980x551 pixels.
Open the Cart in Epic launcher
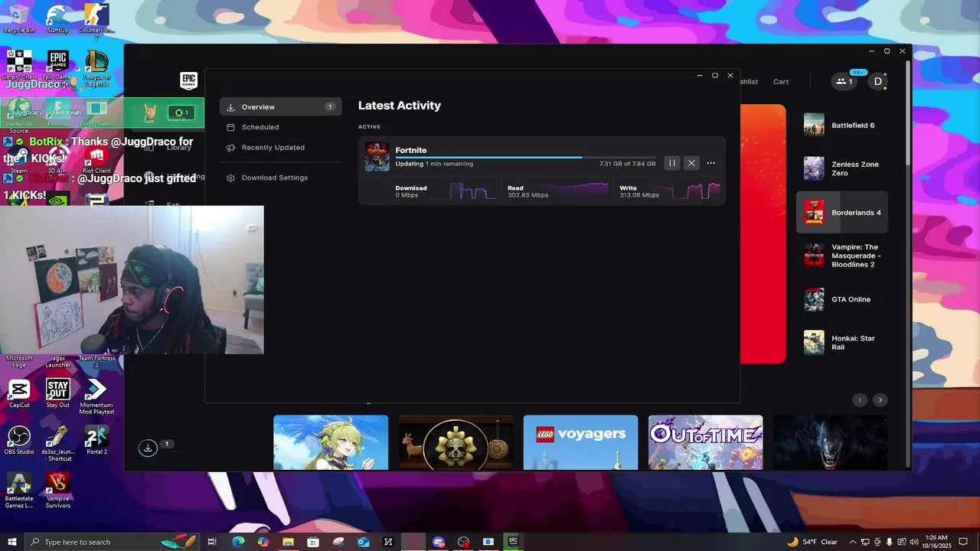tap(781, 82)
